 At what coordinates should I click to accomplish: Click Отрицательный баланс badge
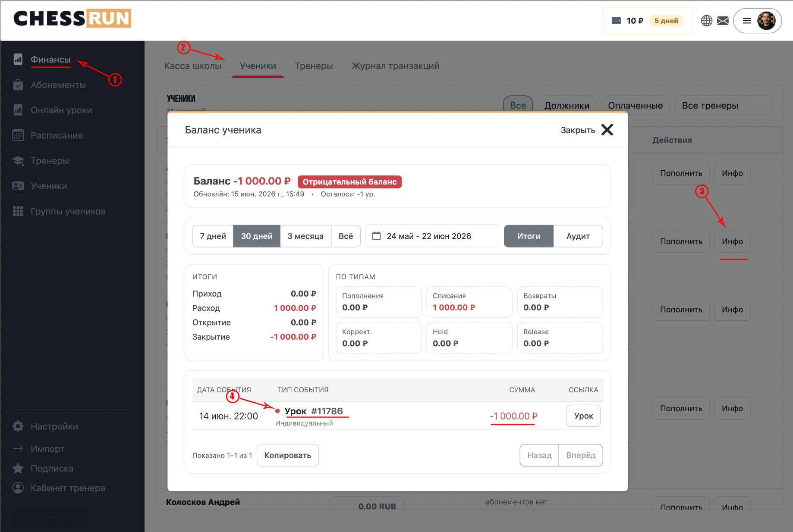coord(349,182)
